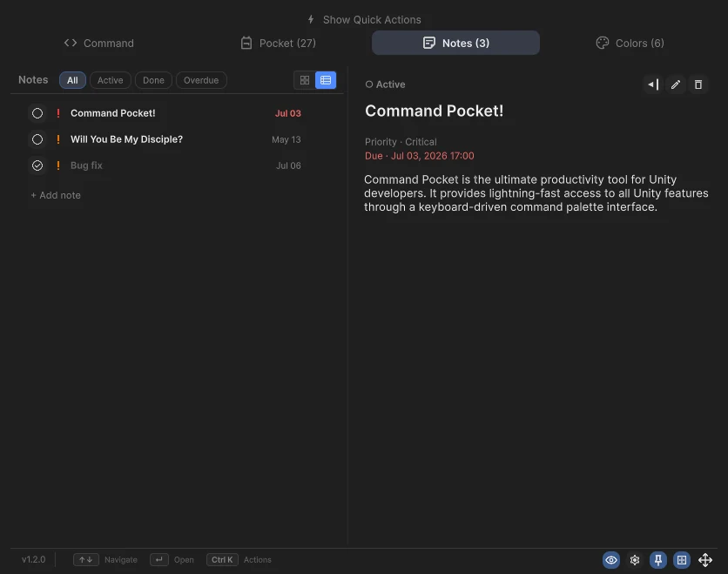
Task: Toggle the pin window icon
Action: tap(657, 560)
